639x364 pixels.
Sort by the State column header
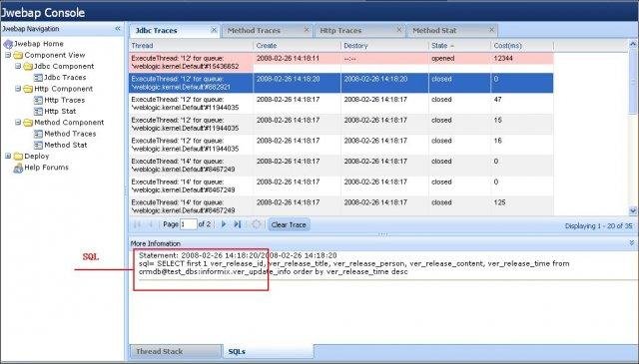click(459, 46)
